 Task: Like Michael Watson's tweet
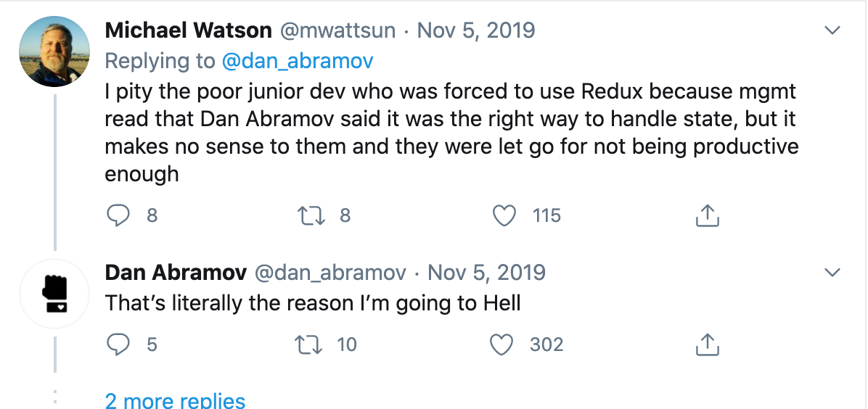(x=504, y=215)
